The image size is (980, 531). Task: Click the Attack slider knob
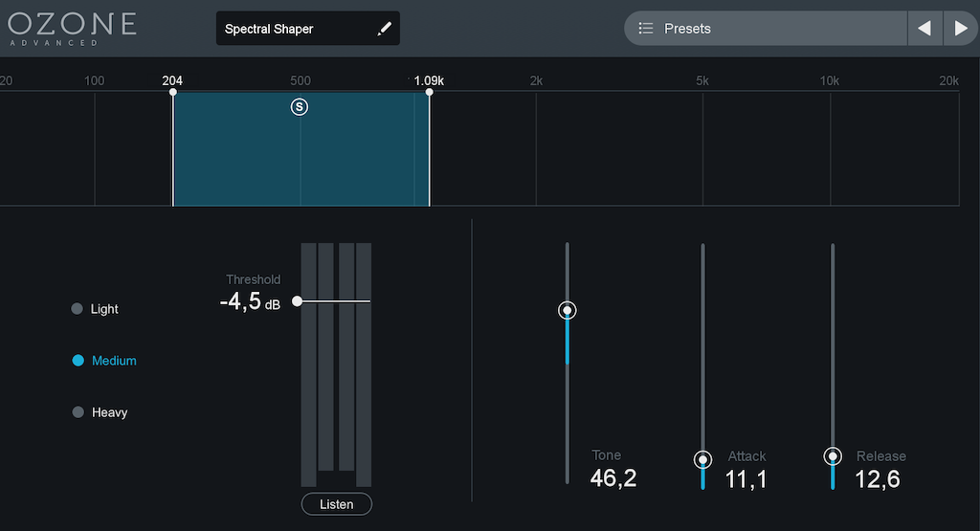(x=703, y=459)
